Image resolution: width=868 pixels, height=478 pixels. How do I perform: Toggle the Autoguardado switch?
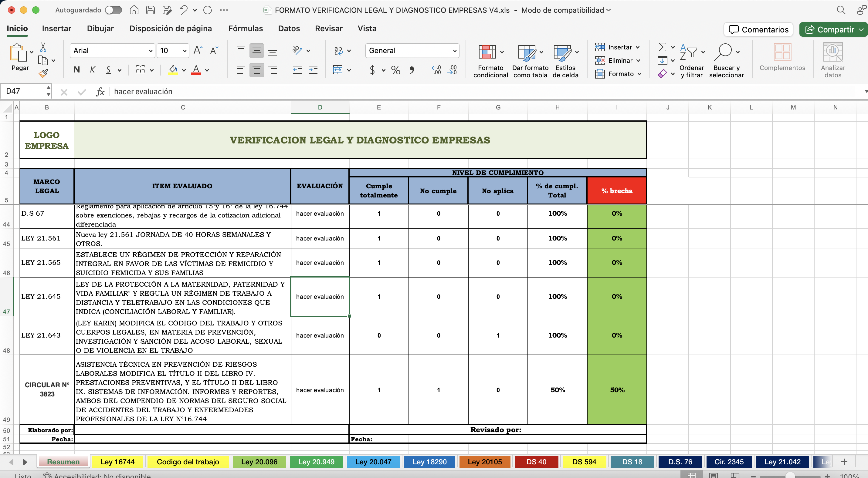(113, 10)
